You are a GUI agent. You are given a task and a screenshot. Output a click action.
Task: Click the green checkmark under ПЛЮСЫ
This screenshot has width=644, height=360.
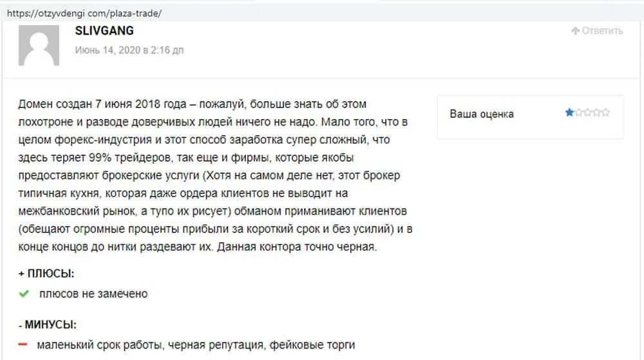point(24,294)
